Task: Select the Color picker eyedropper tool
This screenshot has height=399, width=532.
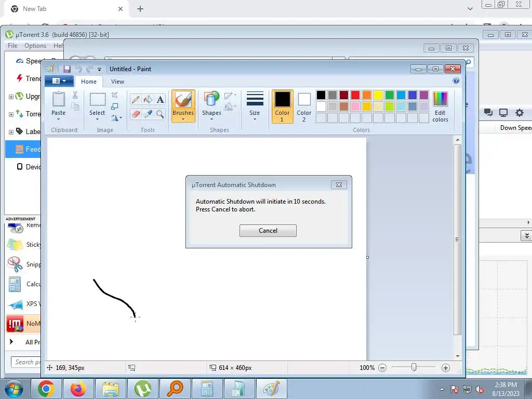Action: pyautogui.click(x=148, y=114)
